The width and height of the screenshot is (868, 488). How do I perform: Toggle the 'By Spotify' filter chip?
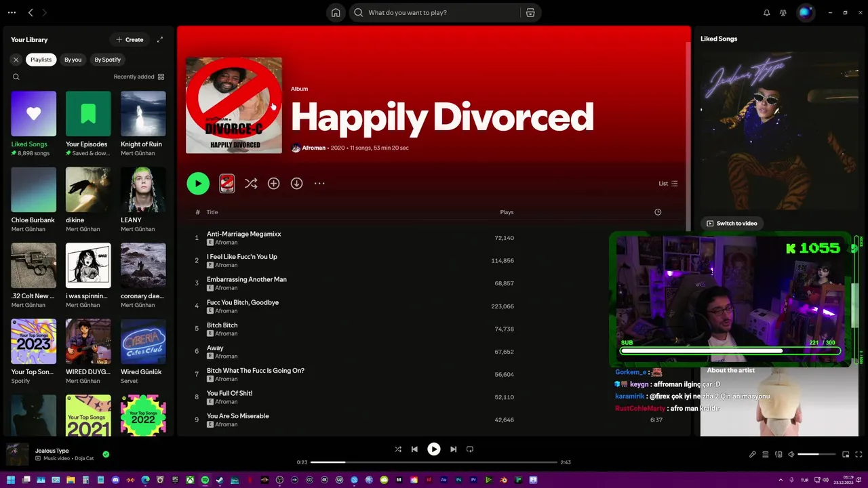tap(107, 60)
